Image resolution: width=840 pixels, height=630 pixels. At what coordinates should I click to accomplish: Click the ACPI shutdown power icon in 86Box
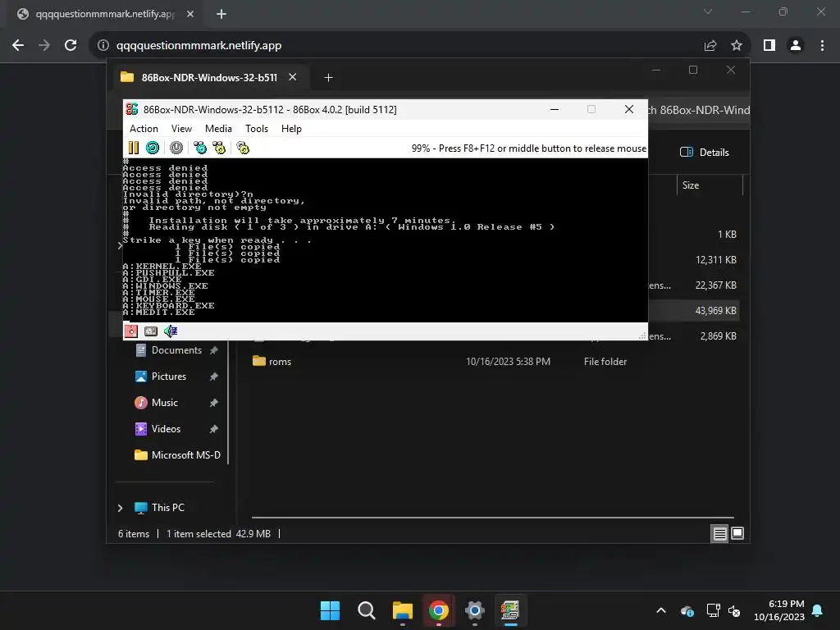coord(176,148)
